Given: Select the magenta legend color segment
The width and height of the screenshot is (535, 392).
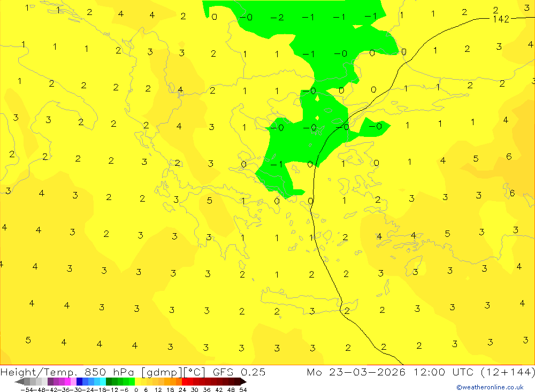Looking at the screenshot, I should [67, 382].
